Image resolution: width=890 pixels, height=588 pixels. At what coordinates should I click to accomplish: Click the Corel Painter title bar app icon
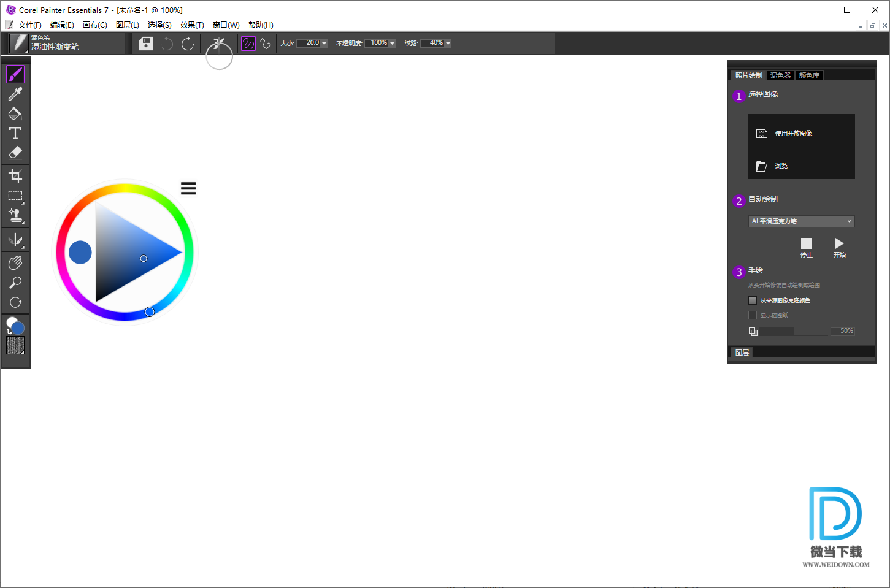click(10, 10)
